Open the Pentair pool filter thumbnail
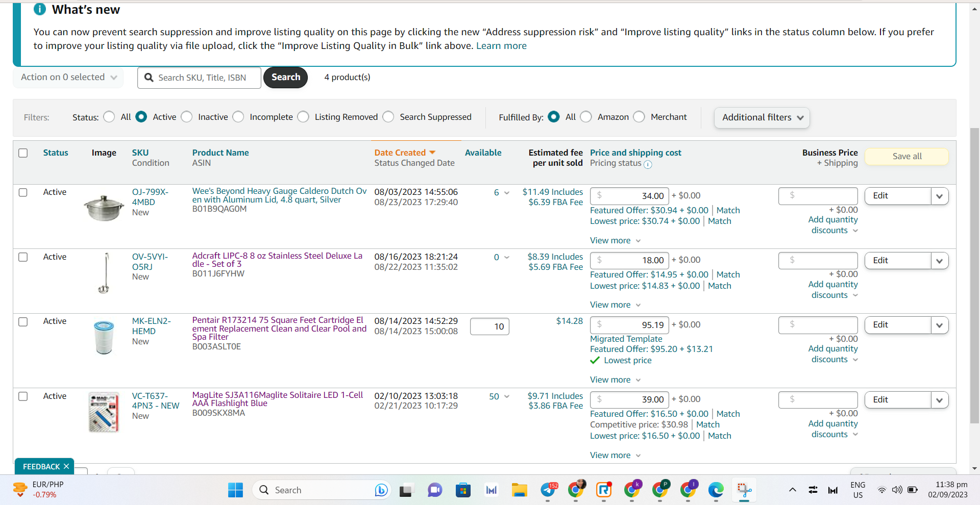980x505 pixels. [x=104, y=337]
